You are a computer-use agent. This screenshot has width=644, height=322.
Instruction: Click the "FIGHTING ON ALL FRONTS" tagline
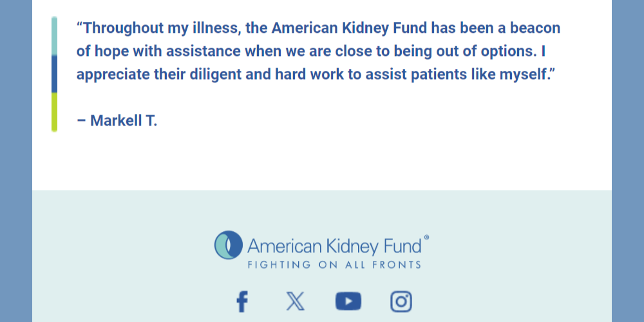[334, 265]
